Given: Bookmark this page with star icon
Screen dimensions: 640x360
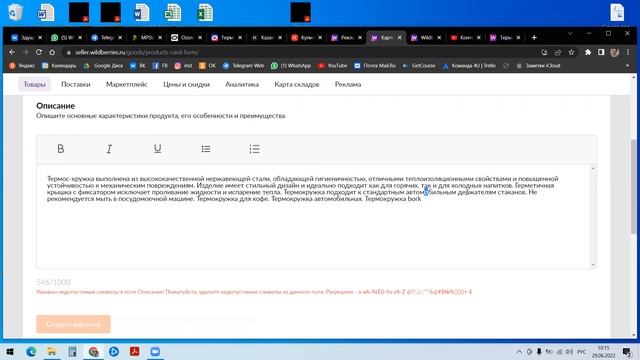Looking at the screenshot, I should tap(571, 52).
